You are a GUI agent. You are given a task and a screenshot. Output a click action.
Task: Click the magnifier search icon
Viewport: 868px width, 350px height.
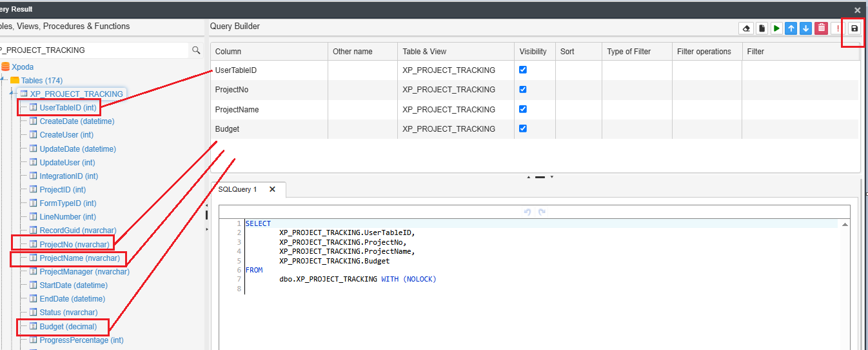tap(196, 50)
